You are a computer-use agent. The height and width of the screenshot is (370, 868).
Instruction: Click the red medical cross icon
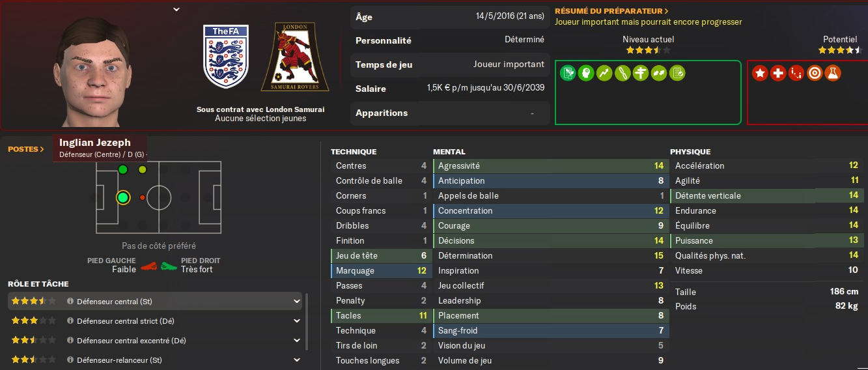(x=777, y=74)
